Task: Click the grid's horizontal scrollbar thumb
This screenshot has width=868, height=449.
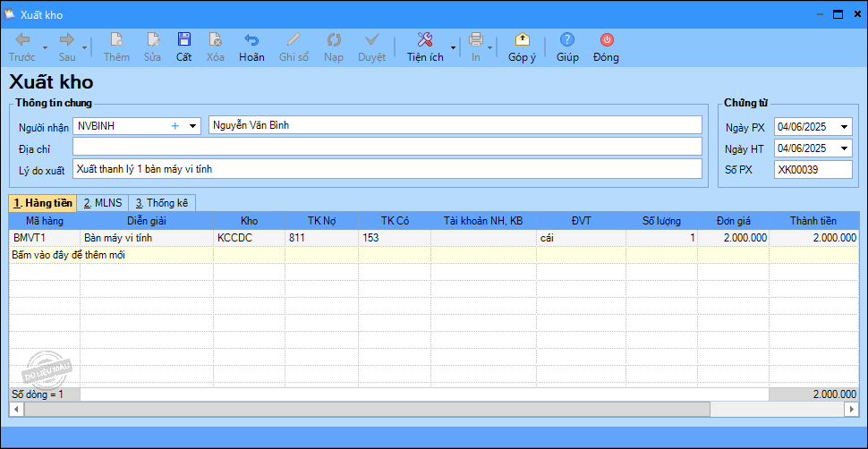Action: 367,409
